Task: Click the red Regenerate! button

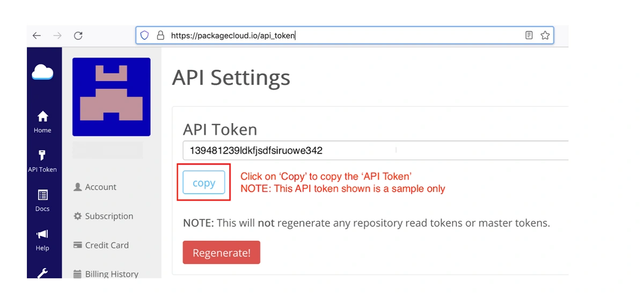Action: [221, 253]
